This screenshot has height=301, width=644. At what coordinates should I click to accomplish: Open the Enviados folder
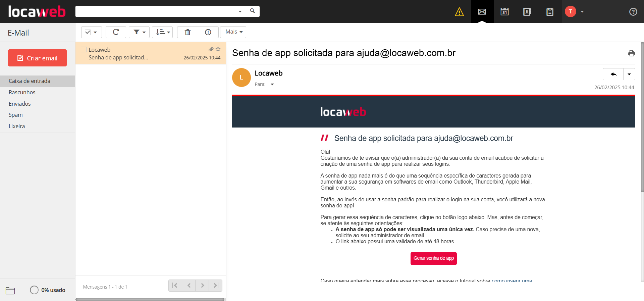tap(38, 104)
